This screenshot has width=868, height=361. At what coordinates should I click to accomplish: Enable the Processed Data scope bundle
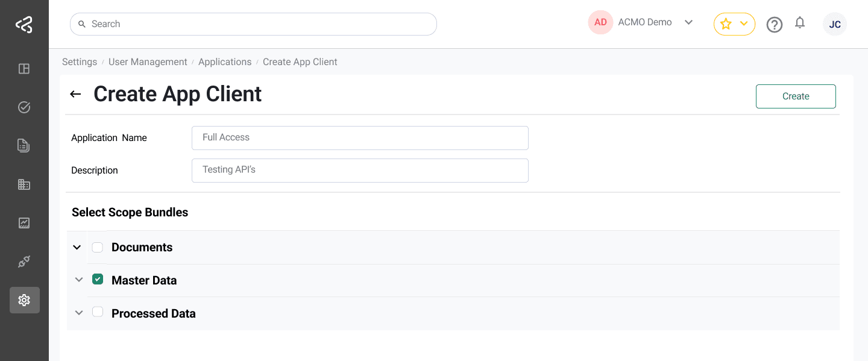click(98, 312)
